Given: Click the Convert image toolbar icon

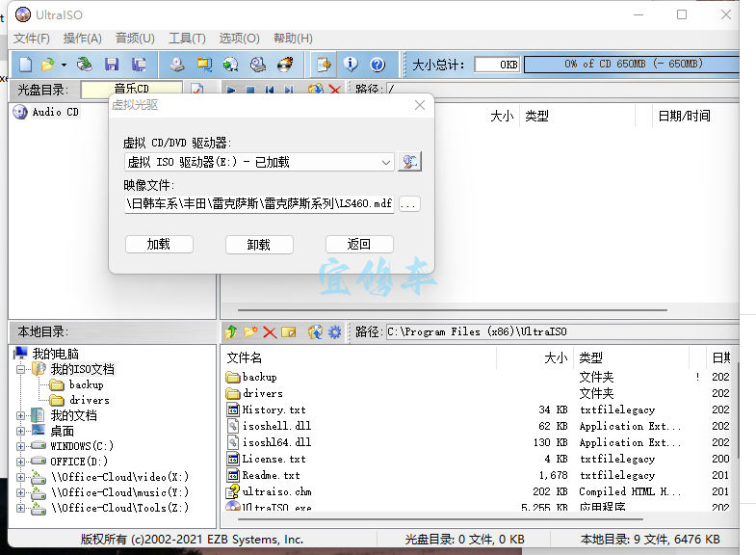Looking at the screenshot, I should click(231, 65).
